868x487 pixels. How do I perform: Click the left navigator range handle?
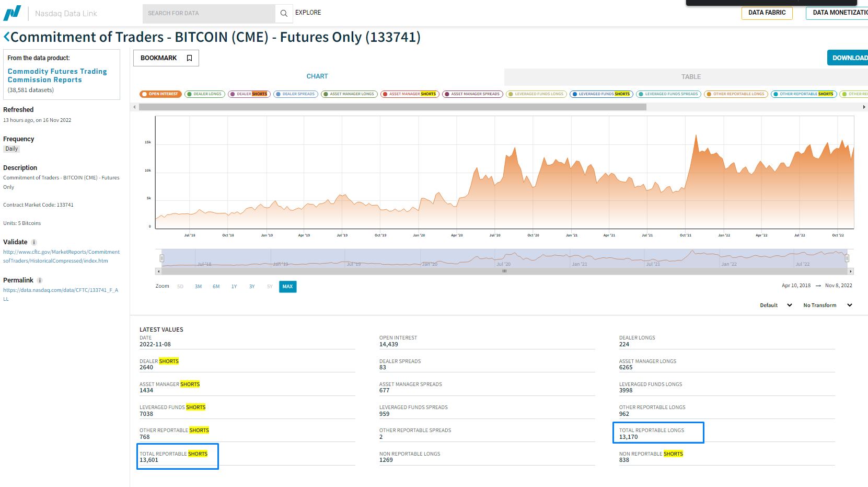162,258
